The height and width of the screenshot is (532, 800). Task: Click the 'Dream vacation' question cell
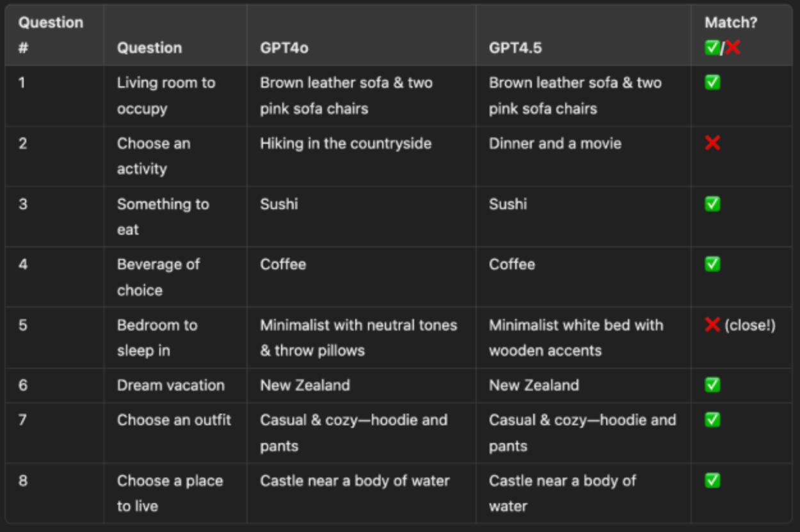[x=170, y=385]
